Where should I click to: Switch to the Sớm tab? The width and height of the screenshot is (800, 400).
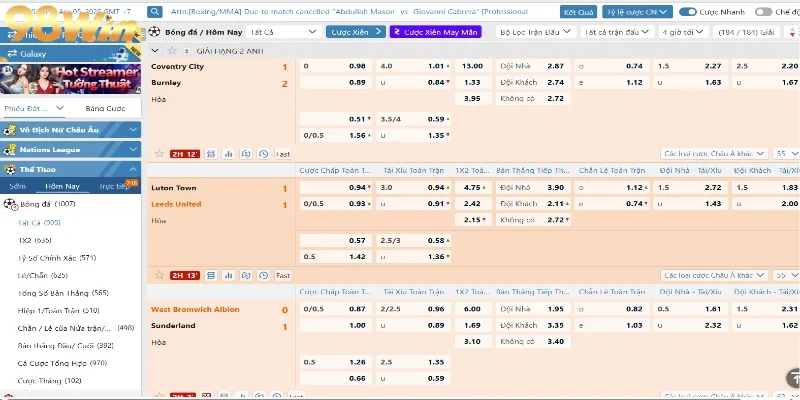click(17, 186)
